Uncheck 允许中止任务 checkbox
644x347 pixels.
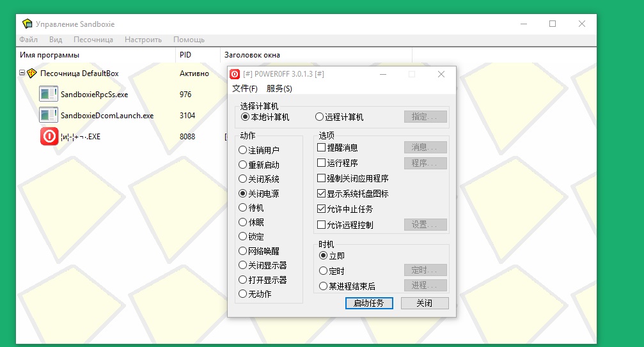pyautogui.click(x=345, y=209)
